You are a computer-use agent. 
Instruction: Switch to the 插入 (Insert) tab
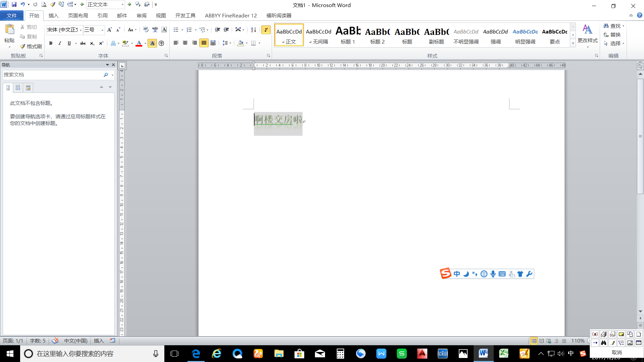(53, 15)
